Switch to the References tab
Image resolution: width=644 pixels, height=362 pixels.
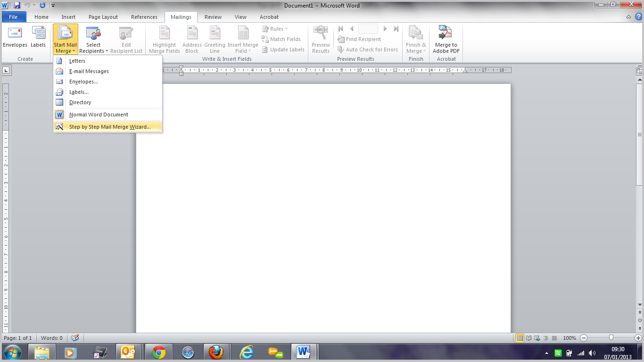144,17
